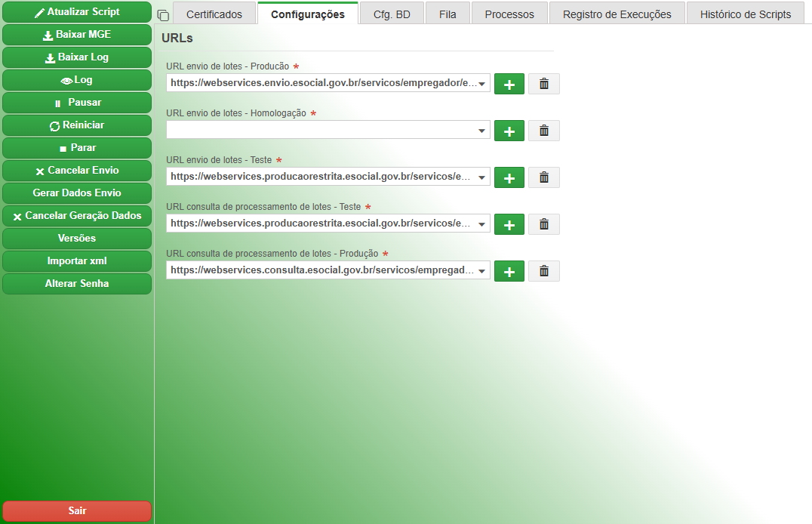Add URL for consulta de processamento Teste
Screen dimensions: 812x524
coord(509,224)
